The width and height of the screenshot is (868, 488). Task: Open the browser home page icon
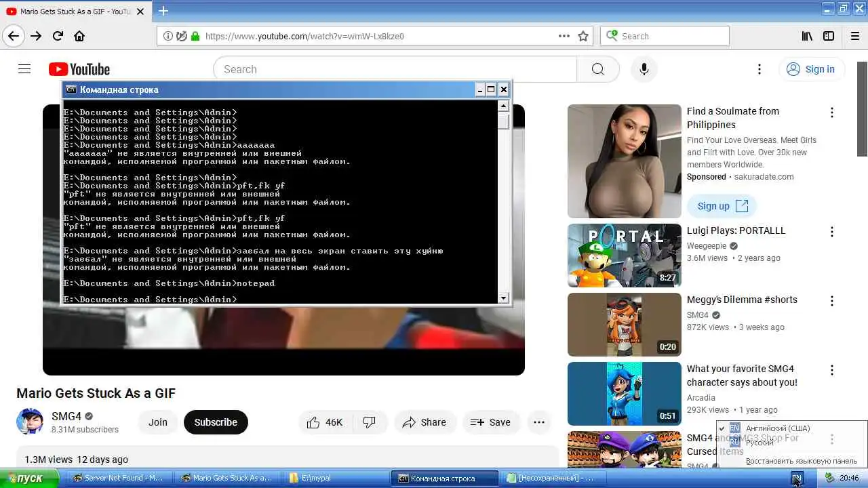click(79, 36)
